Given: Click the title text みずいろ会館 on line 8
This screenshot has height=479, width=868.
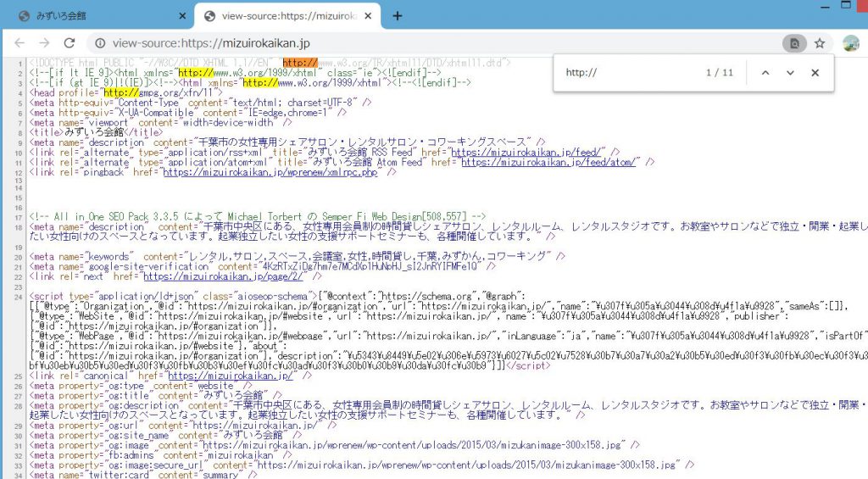Looking at the screenshot, I should [94, 132].
